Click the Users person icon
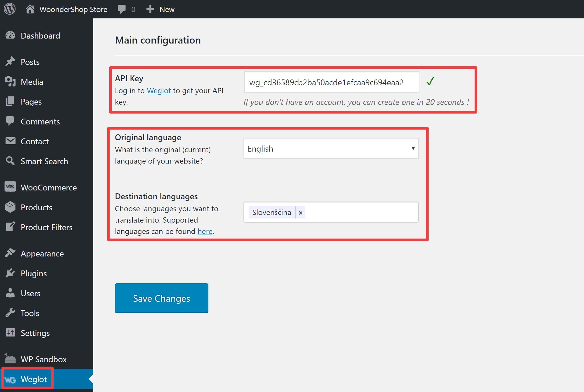584x392 pixels. (x=10, y=293)
